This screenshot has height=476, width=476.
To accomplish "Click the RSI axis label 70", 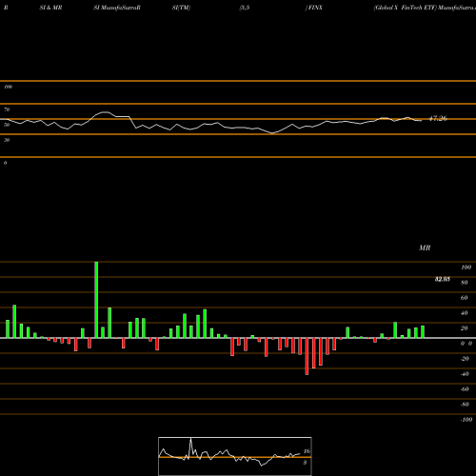I will (x=7, y=109).
